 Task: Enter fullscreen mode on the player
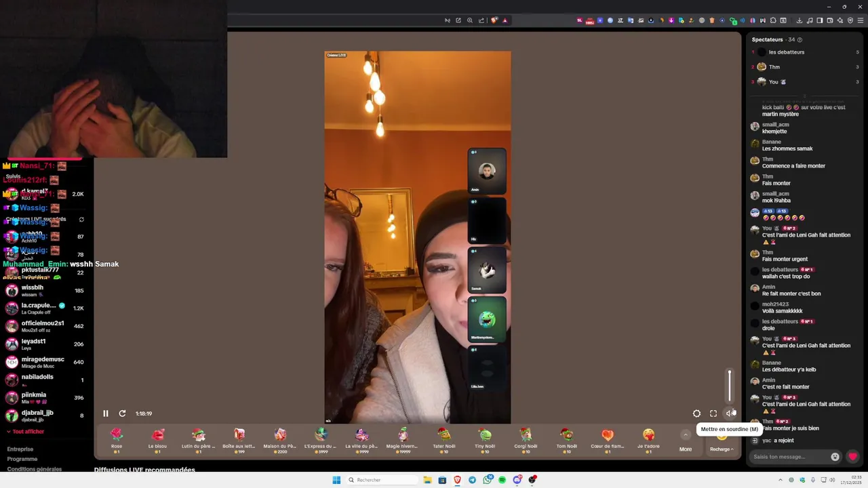click(713, 413)
